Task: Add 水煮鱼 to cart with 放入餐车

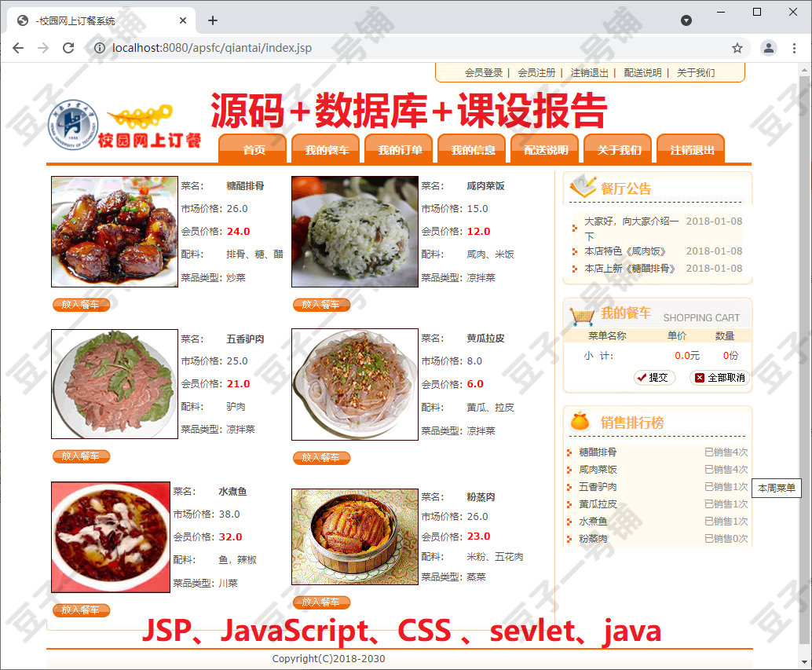Action: (82, 610)
